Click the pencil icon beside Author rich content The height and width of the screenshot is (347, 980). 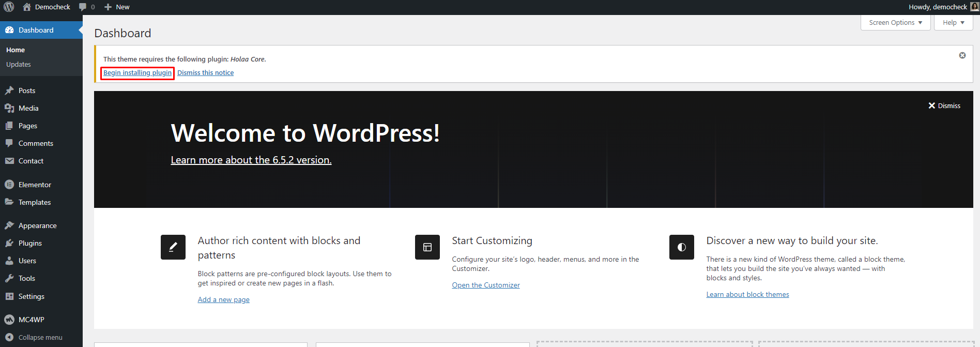[173, 247]
